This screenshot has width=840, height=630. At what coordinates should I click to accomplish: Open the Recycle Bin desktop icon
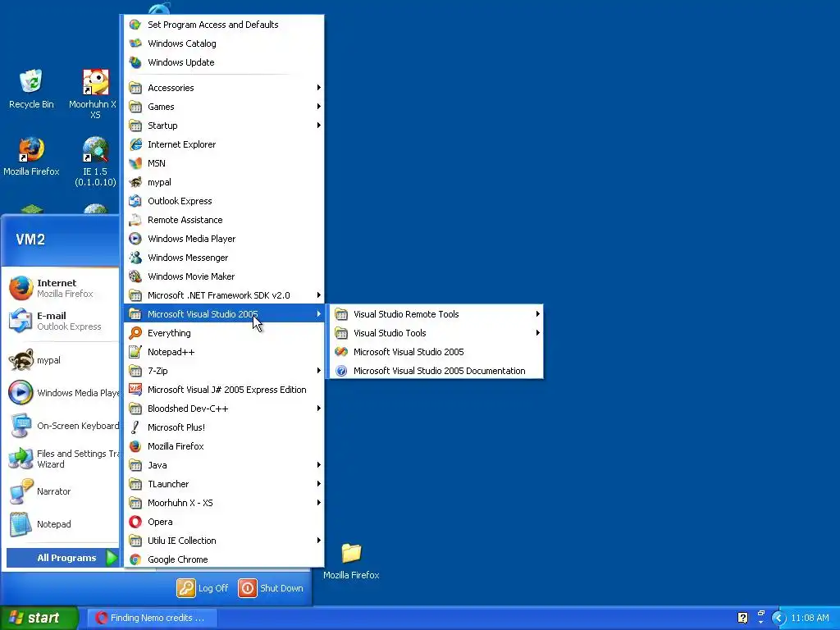[31, 89]
